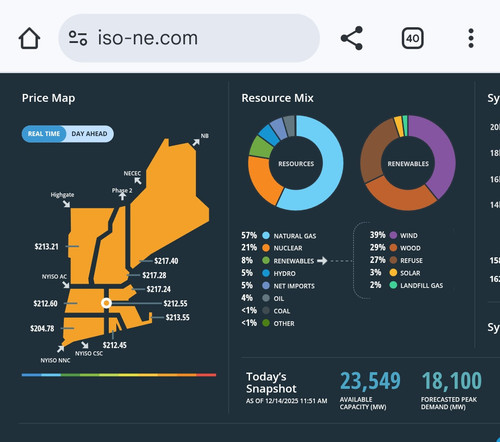Click the Natural Gas legend dot
The image size is (500, 442).
[x=266, y=236]
